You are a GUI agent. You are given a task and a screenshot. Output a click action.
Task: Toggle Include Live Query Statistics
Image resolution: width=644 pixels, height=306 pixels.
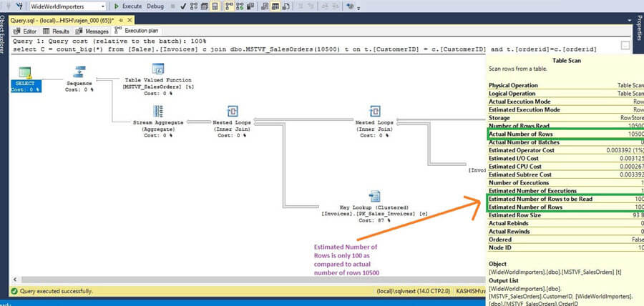(240, 6)
